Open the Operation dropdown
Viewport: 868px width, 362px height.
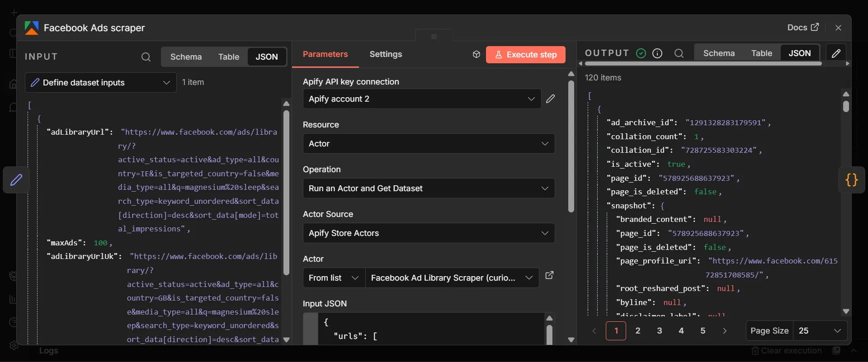pyautogui.click(x=429, y=188)
